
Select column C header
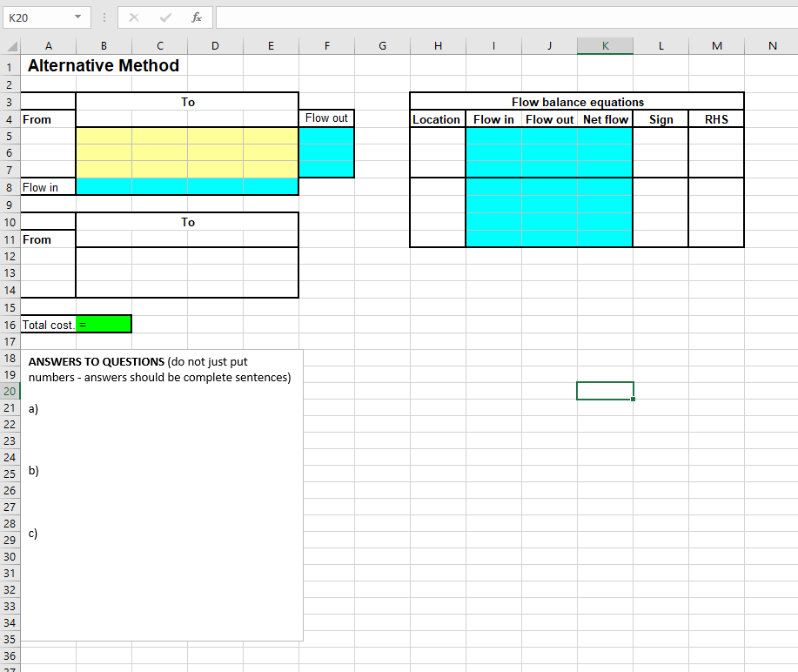(160, 46)
